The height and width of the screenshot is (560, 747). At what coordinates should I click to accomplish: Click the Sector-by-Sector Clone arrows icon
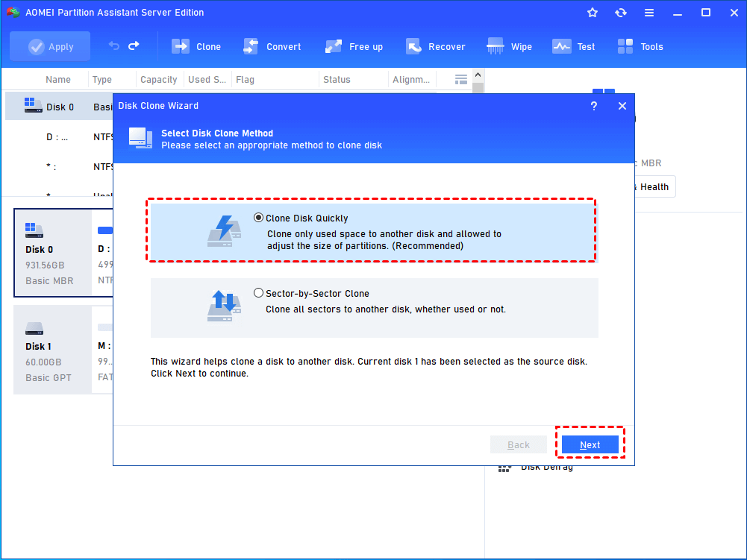pyautogui.click(x=225, y=306)
